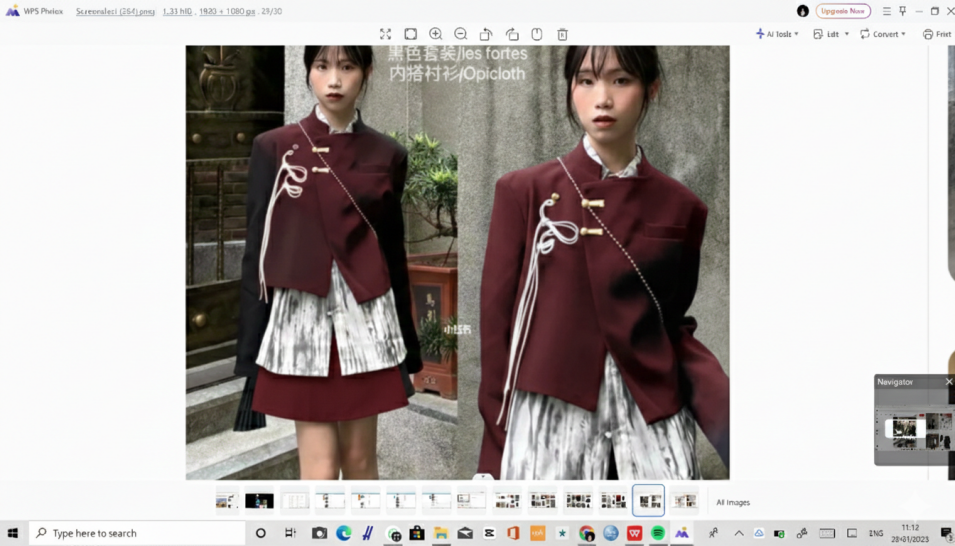955x546 pixels.
Task: Select the first thumbnail in the filmstrip
Action: tap(227, 501)
